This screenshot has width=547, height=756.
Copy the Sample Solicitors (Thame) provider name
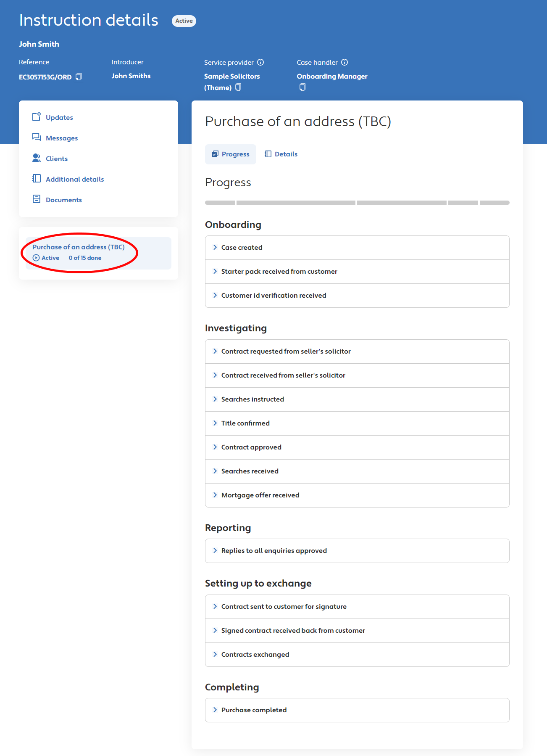[238, 87]
